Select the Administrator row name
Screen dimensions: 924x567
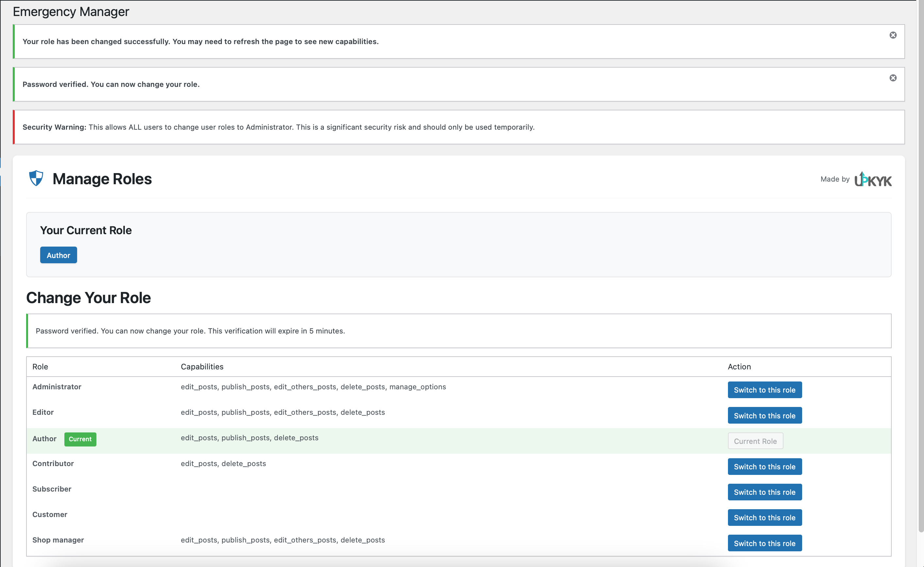click(57, 387)
